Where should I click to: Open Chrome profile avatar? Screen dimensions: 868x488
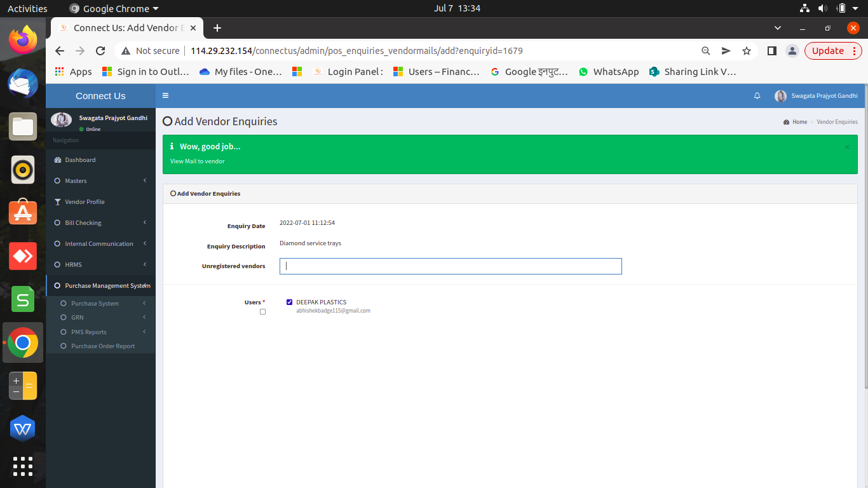[792, 51]
